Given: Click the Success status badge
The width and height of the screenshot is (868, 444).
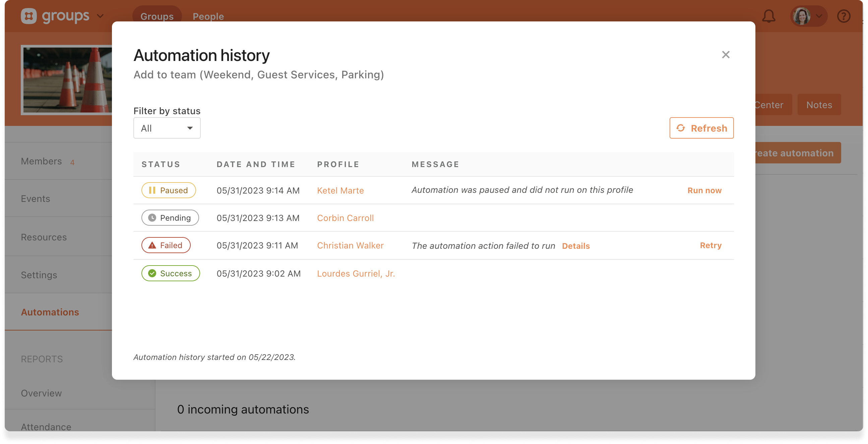Looking at the screenshot, I should pyautogui.click(x=171, y=273).
